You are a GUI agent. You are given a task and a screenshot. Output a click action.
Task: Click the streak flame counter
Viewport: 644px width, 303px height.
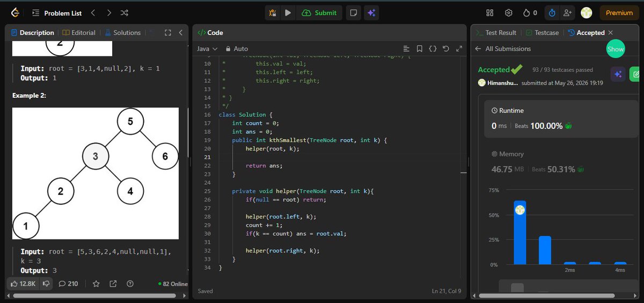[530, 13]
